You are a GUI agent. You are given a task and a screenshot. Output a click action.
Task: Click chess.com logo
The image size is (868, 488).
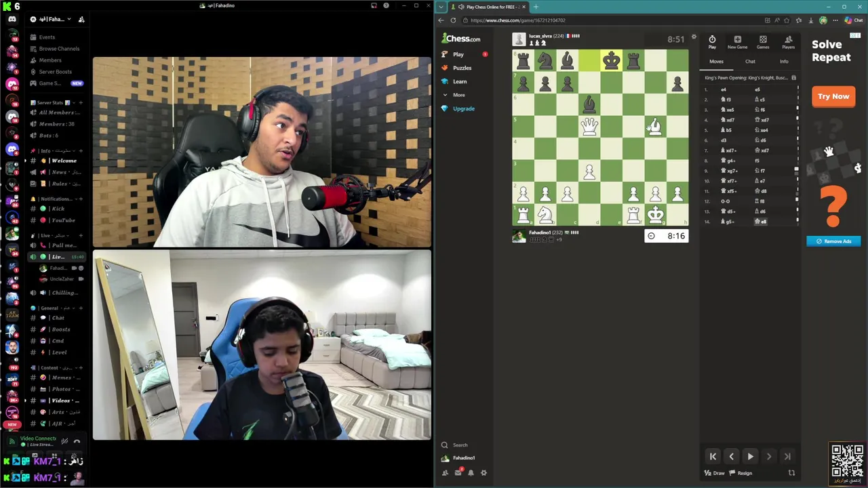(x=461, y=39)
